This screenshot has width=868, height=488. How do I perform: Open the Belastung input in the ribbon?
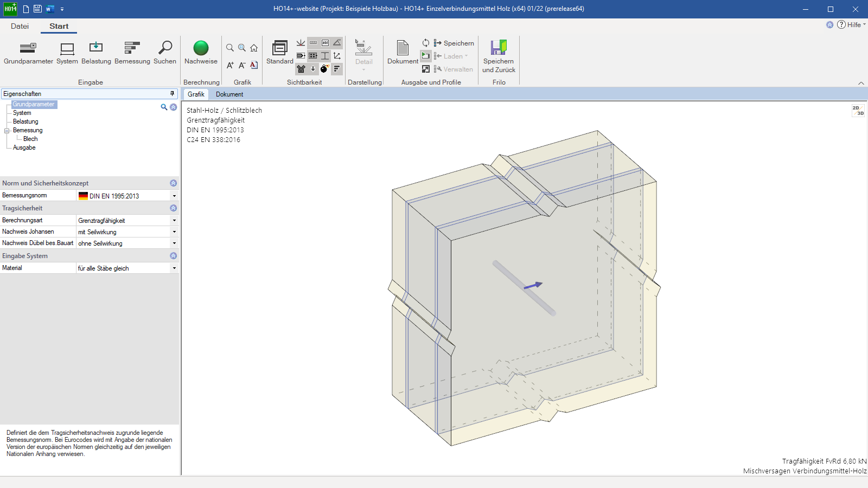pos(96,53)
